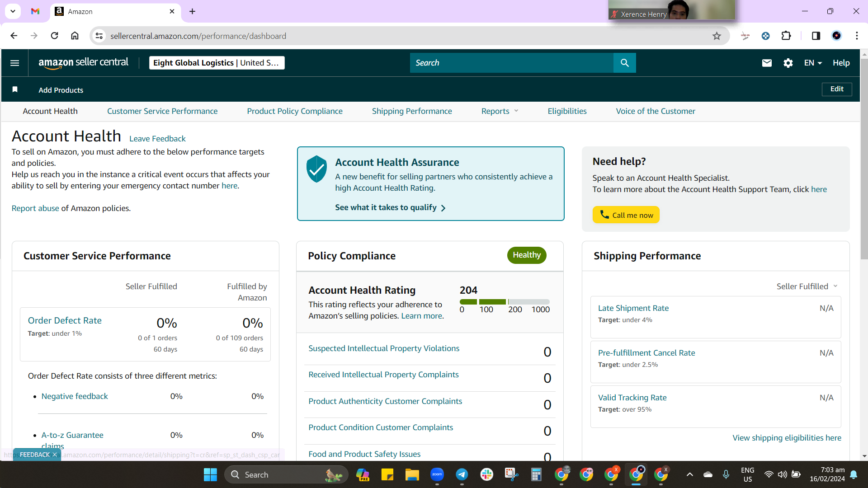Open the settings gear icon
Image resolution: width=868 pixels, height=488 pixels.
[x=788, y=63]
